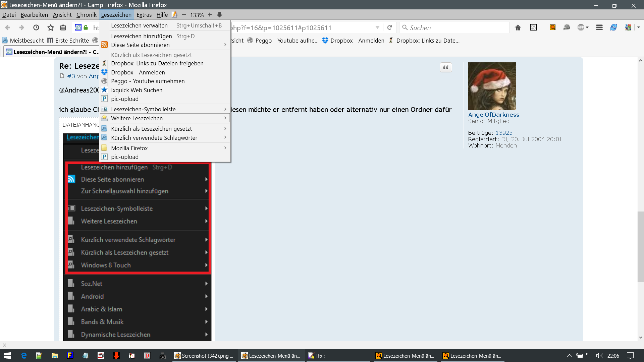Click the zoom out minus button
This screenshot has width=644, height=362.
pos(184,15)
